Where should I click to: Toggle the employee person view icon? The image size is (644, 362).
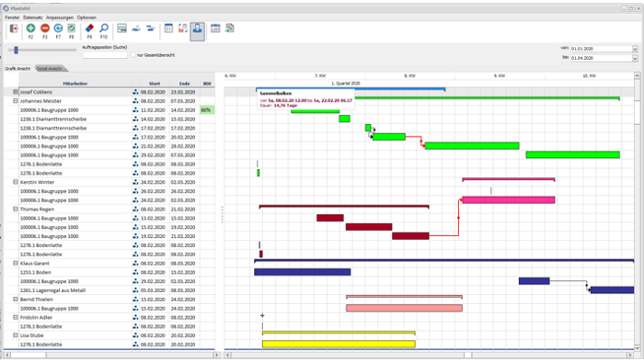(x=197, y=31)
